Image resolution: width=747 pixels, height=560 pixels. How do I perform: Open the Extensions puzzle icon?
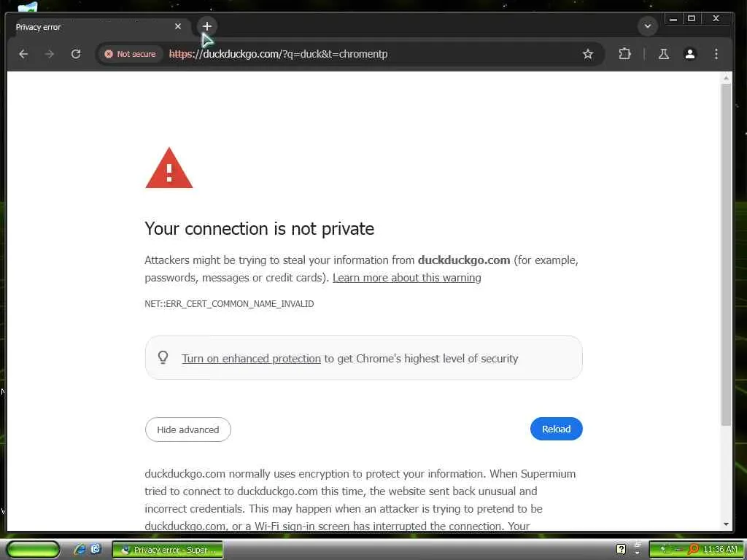(x=624, y=54)
